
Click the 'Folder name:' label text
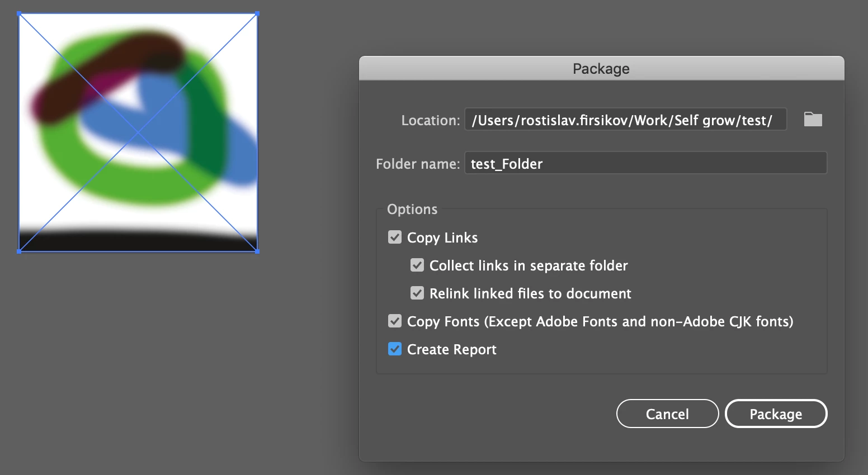(x=418, y=164)
